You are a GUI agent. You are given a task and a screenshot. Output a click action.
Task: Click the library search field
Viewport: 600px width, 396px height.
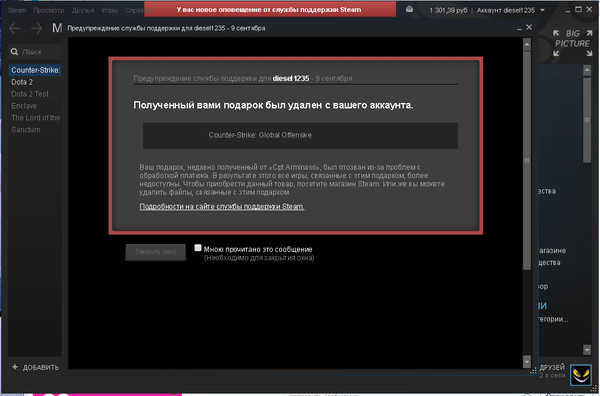[x=34, y=52]
